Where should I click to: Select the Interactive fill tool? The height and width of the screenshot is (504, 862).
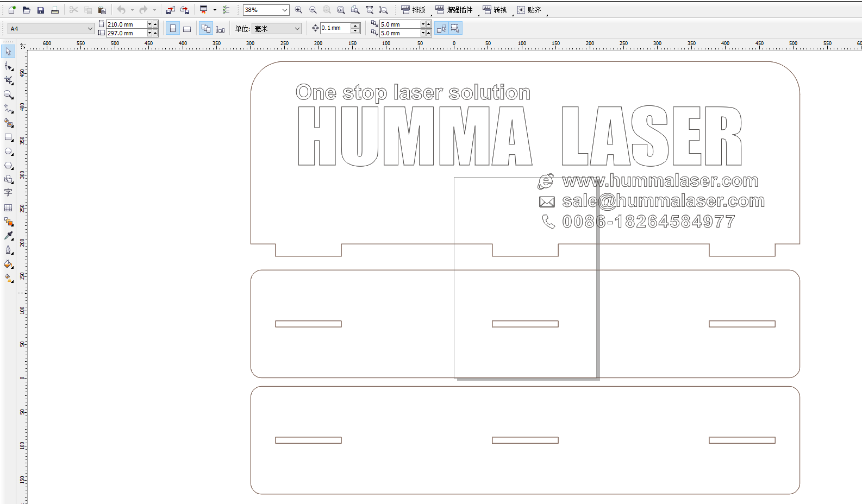click(8, 278)
